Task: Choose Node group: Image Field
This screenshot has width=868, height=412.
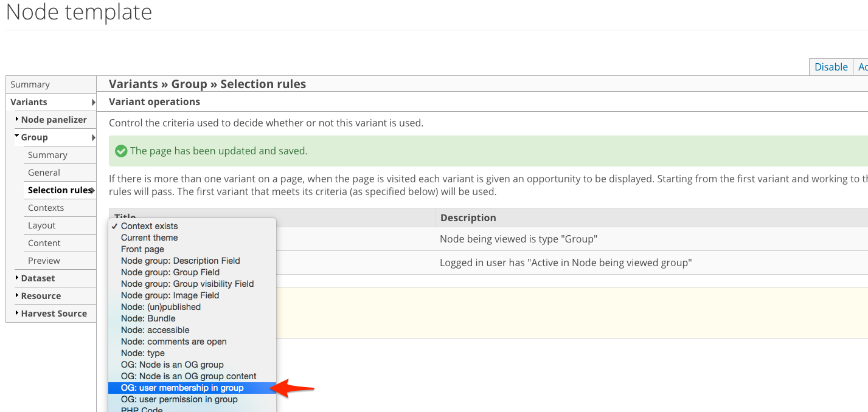Action: [192, 295]
